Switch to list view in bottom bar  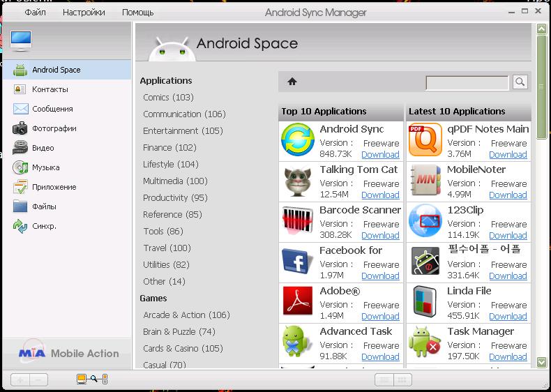[384, 379]
